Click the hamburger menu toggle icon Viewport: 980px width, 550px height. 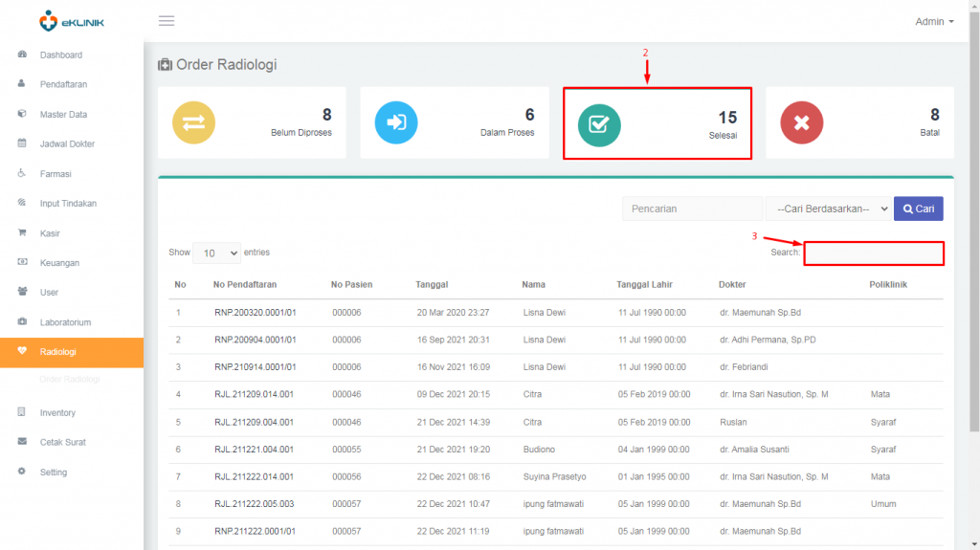point(167,21)
